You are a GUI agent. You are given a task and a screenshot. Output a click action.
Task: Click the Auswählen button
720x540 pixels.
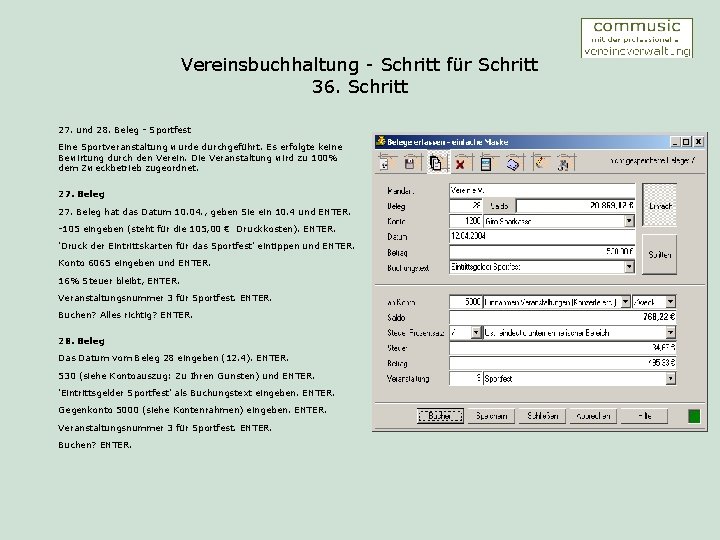tap(593, 416)
